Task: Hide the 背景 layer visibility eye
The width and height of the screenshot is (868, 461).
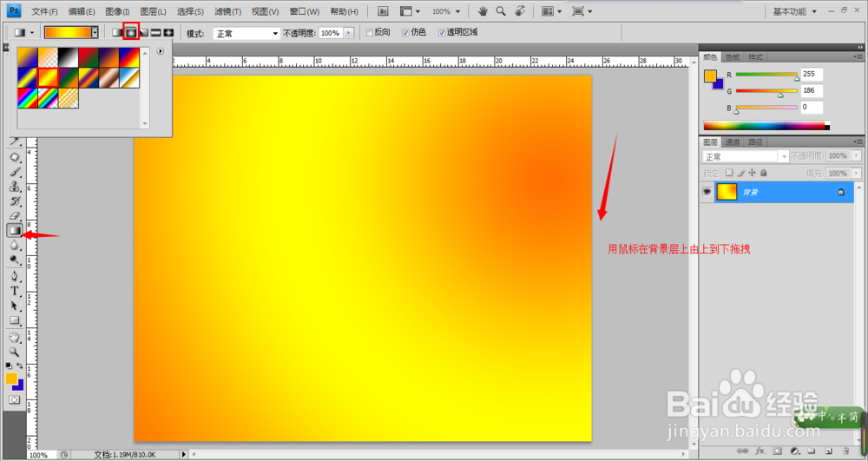Action: pyautogui.click(x=707, y=192)
